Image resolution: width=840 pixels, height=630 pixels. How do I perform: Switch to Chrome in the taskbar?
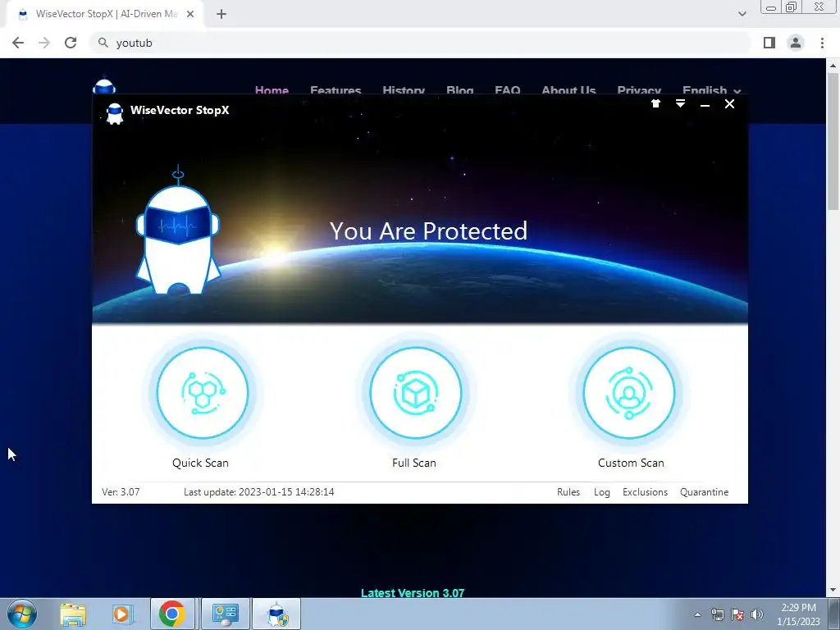tap(172, 614)
